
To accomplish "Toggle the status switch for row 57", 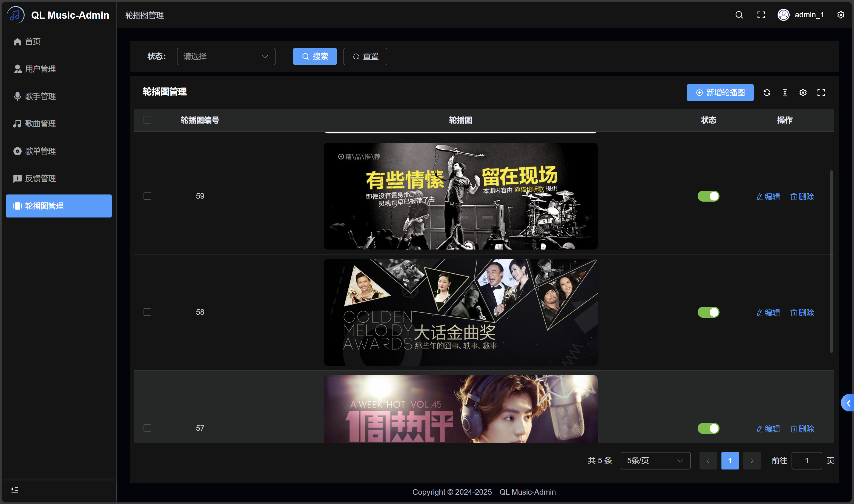I will pyautogui.click(x=708, y=429).
